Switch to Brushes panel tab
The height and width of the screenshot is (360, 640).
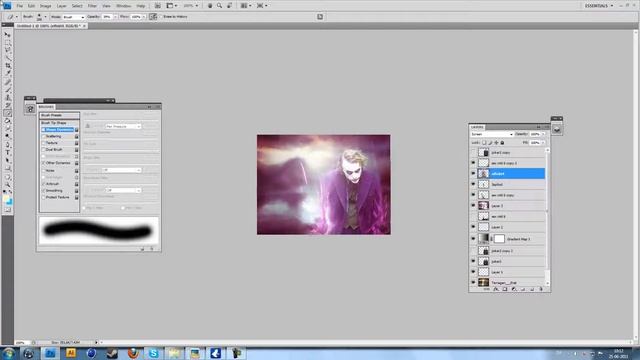46,107
